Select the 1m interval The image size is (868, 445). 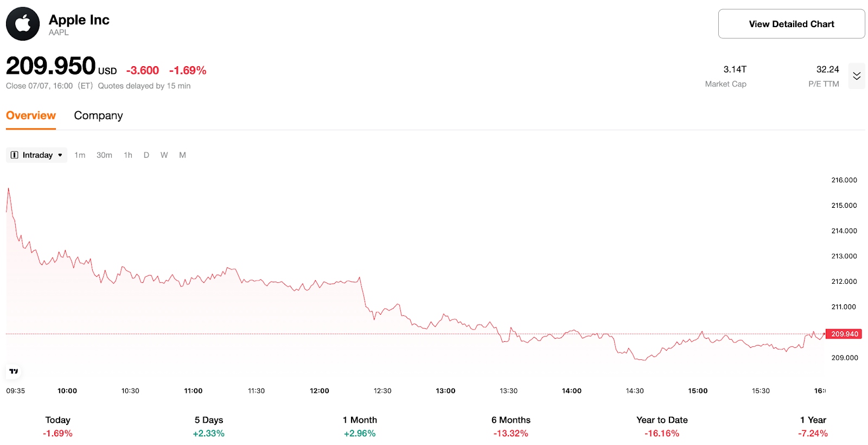[x=80, y=155]
